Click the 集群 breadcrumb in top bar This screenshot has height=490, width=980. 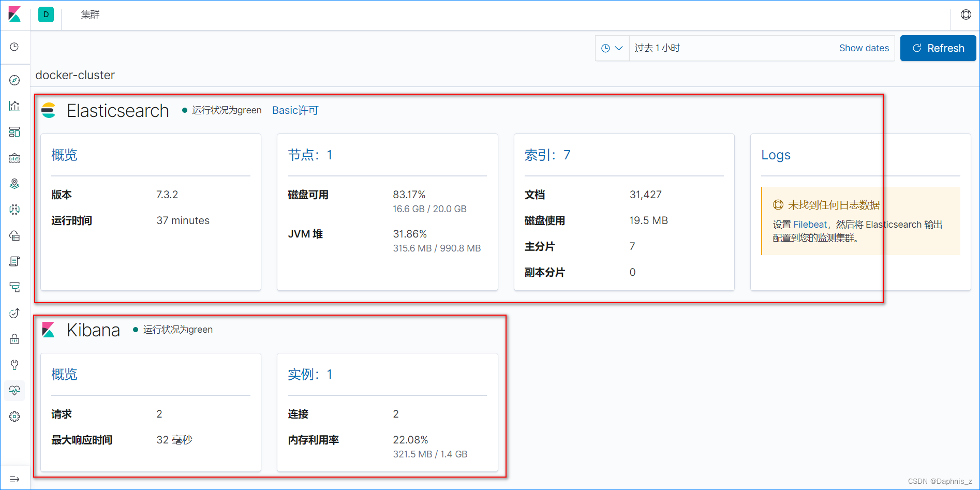pyautogui.click(x=89, y=14)
